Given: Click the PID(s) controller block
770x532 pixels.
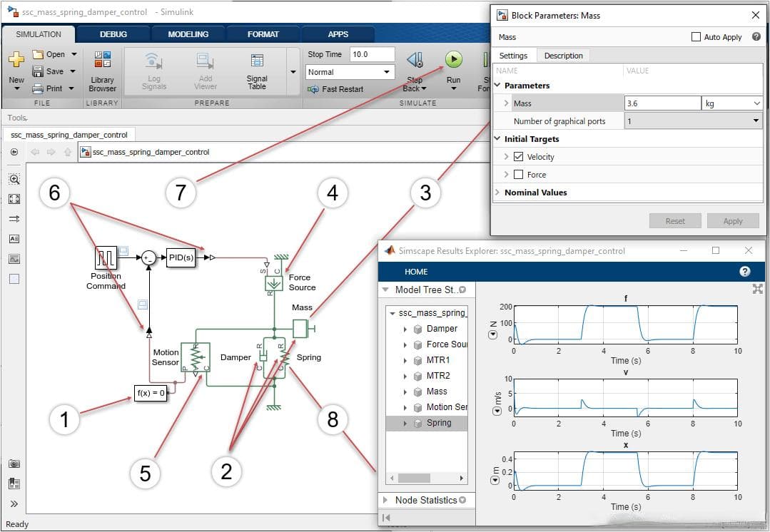Looking at the screenshot, I should pyautogui.click(x=181, y=257).
